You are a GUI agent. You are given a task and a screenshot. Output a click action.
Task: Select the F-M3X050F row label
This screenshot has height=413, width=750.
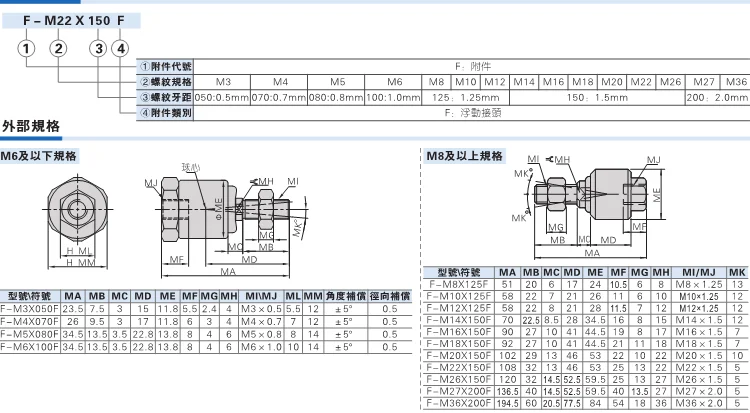30,309
